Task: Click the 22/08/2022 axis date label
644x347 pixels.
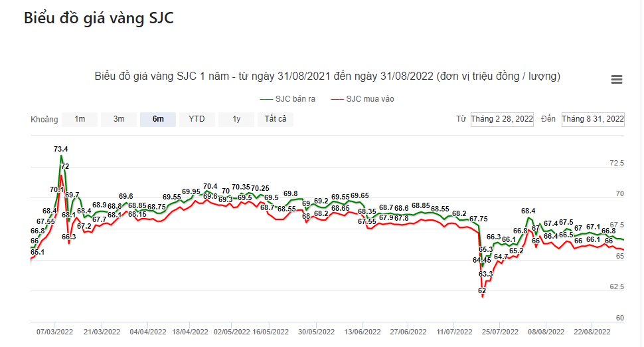Action: point(592,332)
